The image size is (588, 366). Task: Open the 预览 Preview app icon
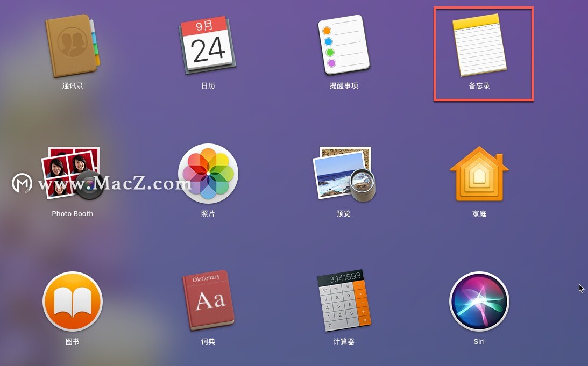pos(344,174)
